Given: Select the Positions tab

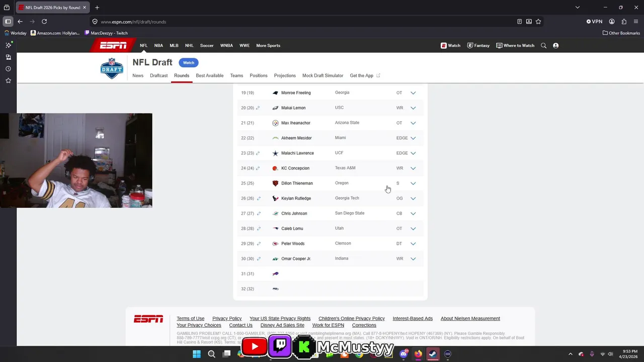Looking at the screenshot, I should point(259,75).
